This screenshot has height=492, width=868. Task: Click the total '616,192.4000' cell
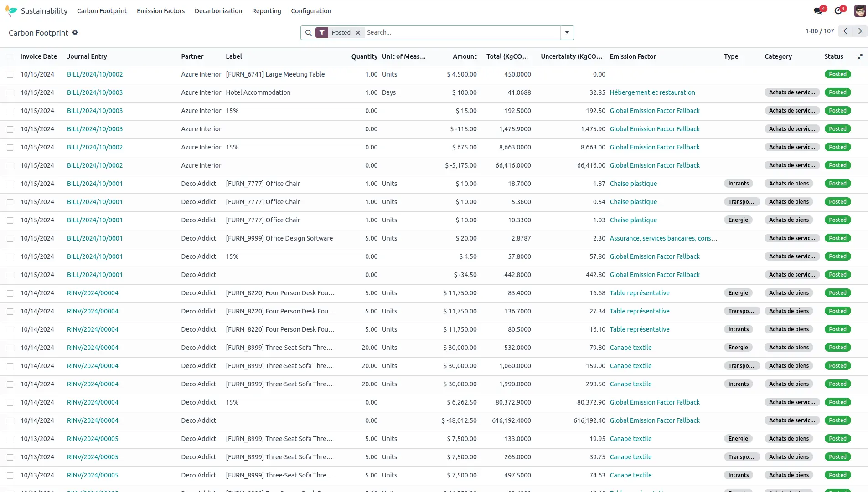pyautogui.click(x=511, y=420)
